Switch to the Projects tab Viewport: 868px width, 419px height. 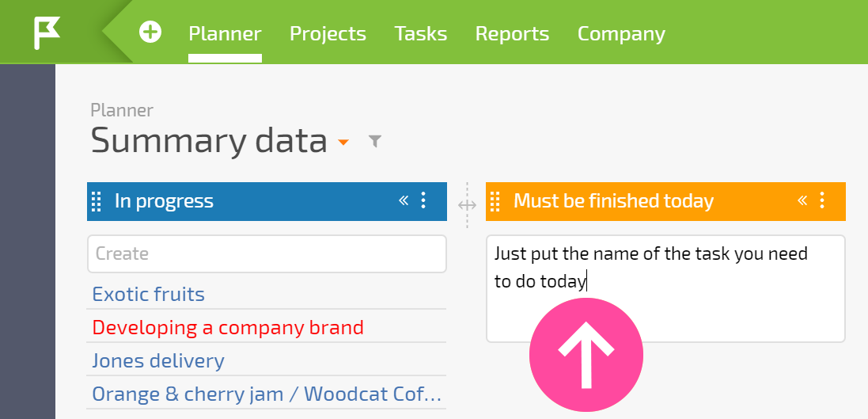point(328,34)
